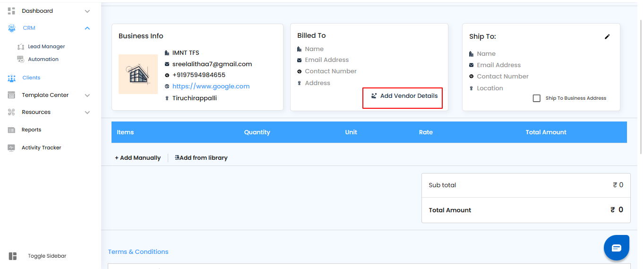Click the Total Amount summary row
This screenshot has height=269, width=644.
[526, 210]
